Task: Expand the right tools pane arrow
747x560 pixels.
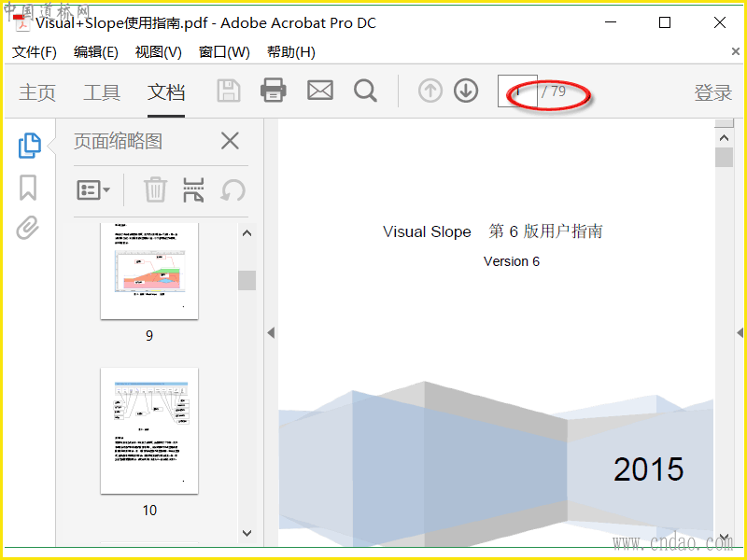Action: (x=740, y=332)
